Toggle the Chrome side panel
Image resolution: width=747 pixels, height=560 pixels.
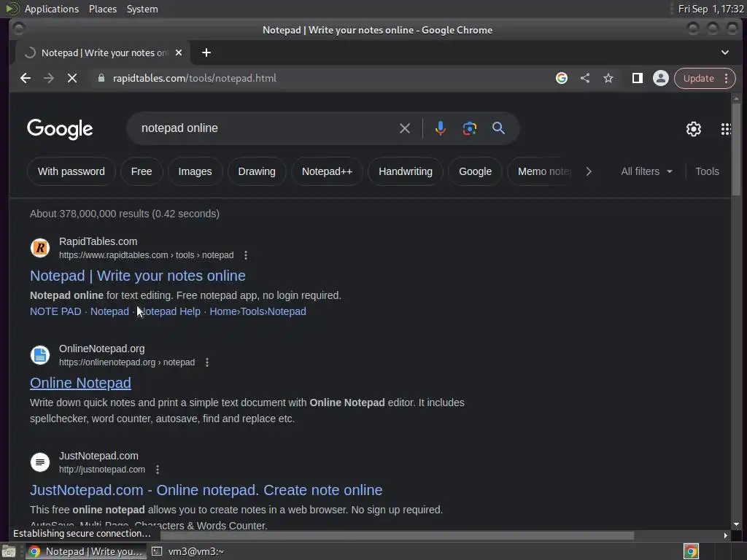637,78
